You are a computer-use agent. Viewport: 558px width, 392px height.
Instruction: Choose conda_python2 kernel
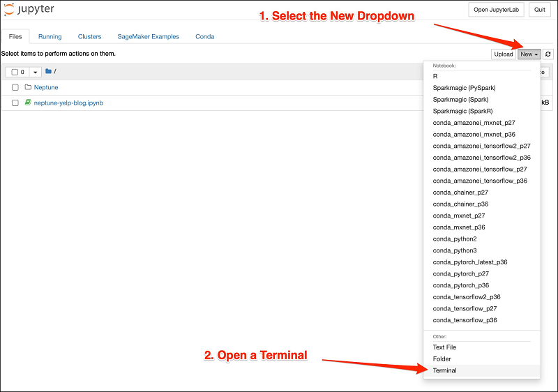(482, 239)
